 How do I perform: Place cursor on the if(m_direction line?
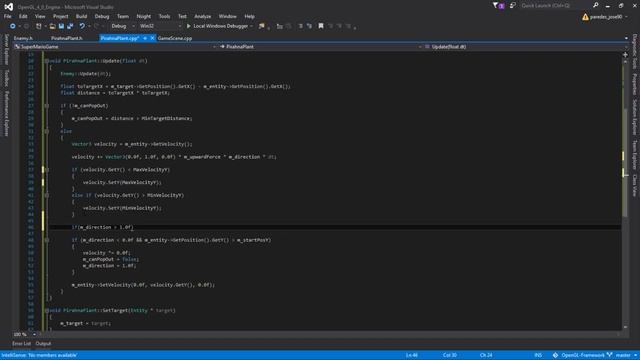(x=102, y=227)
